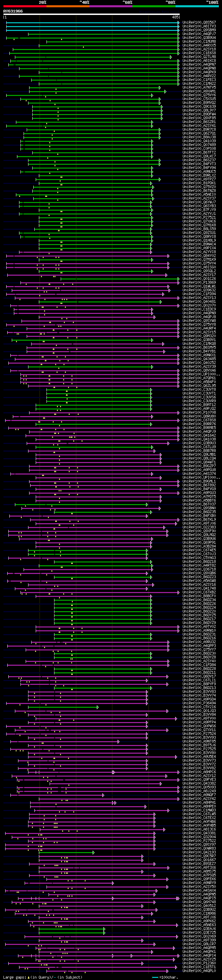Select the UniRef100_C5XSU5 label
Screen dimensions: 222x980
[x=199, y=99]
